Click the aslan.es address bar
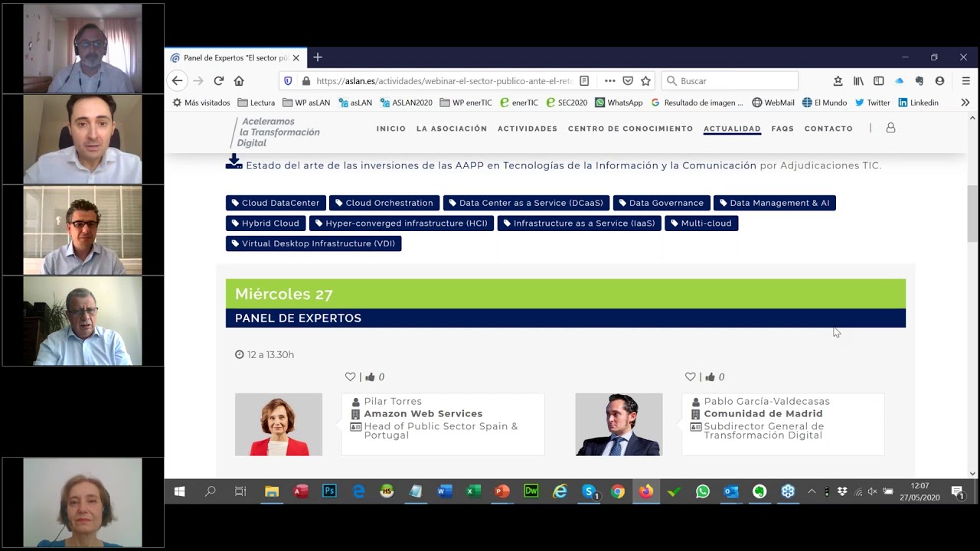Image resolution: width=980 pixels, height=551 pixels. point(444,80)
